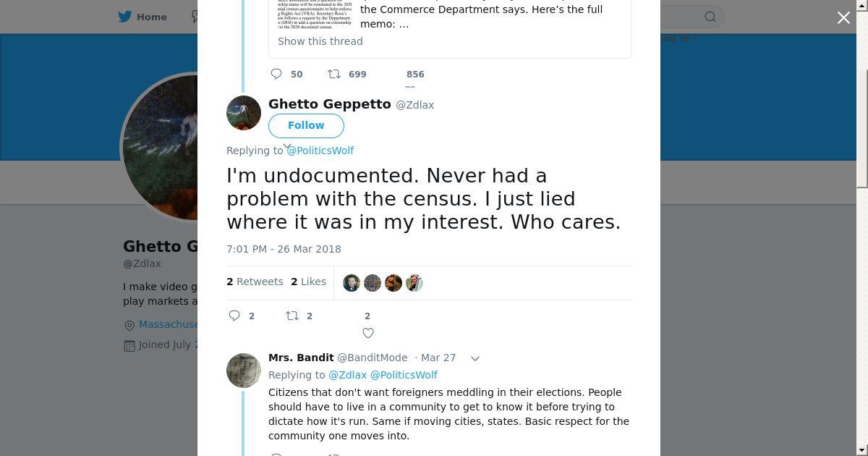868x456 pixels.
Task: Retweet Ghetto Geppetto's undocumented tweet
Action: click(x=292, y=316)
